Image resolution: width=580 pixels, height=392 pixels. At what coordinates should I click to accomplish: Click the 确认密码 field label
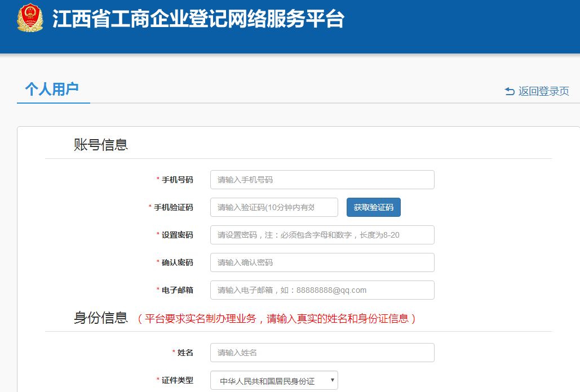coord(177,262)
